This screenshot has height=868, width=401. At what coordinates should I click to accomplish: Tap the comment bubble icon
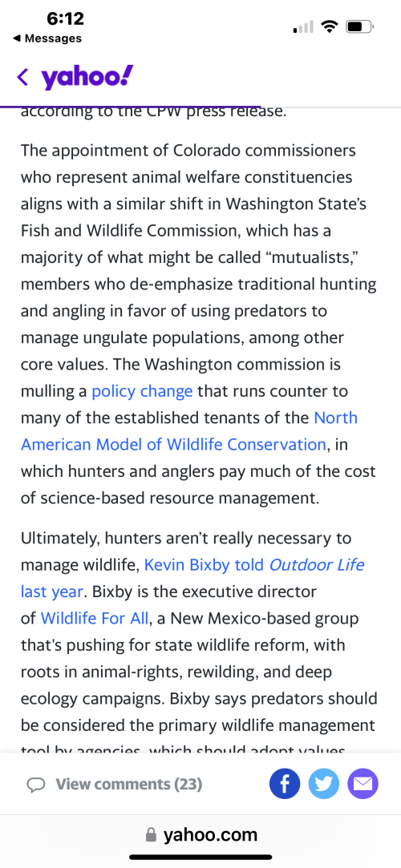coord(36,785)
